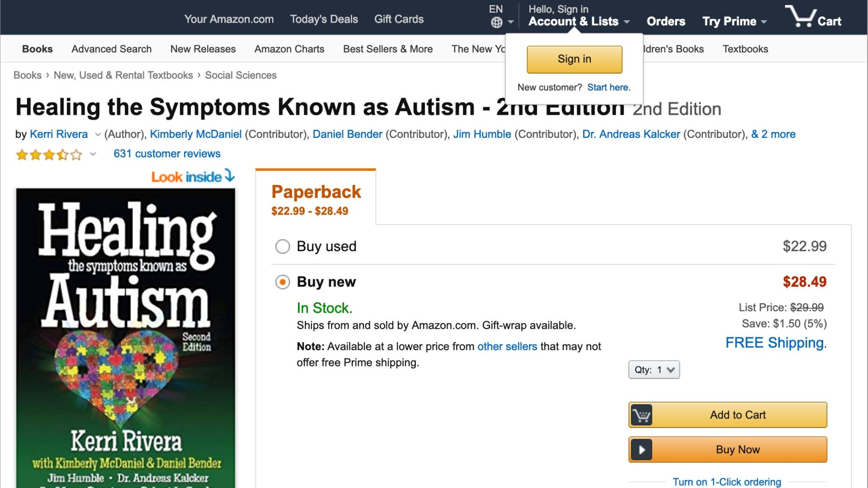This screenshot has height=488, width=868.
Task: Click the star rating icon
Action: pos(48,155)
